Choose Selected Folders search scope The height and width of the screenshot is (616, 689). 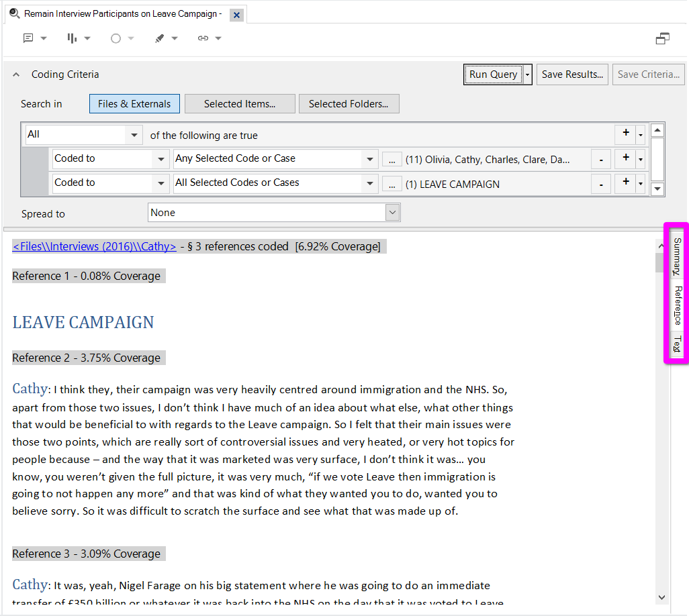tap(349, 104)
